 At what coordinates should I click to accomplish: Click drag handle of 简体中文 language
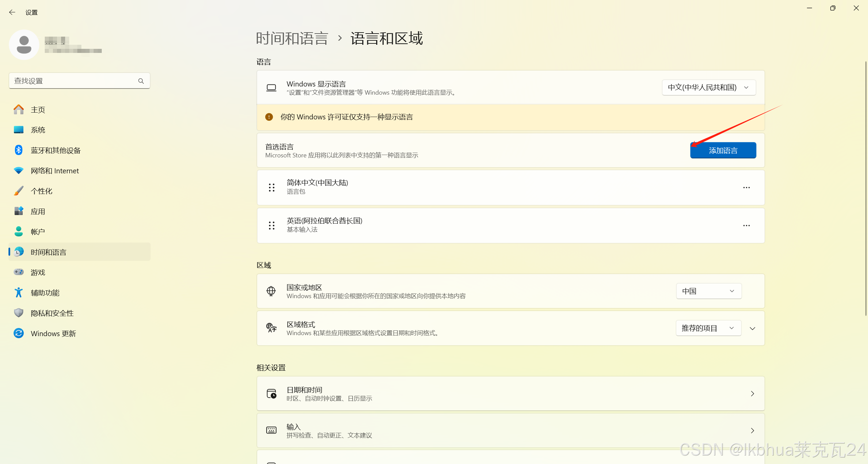[x=271, y=188]
